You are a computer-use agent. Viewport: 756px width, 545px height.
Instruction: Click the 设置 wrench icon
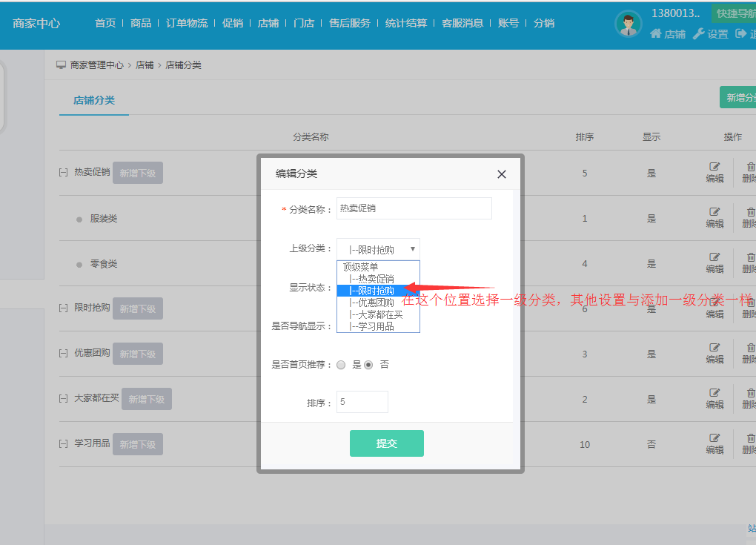[698, 34]
